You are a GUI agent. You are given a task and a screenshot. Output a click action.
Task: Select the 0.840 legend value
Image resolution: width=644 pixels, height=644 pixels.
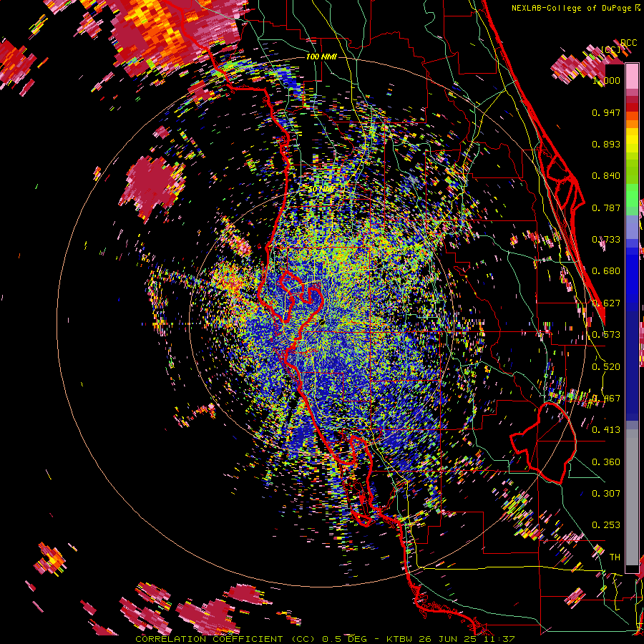click(x=606, y=176)
